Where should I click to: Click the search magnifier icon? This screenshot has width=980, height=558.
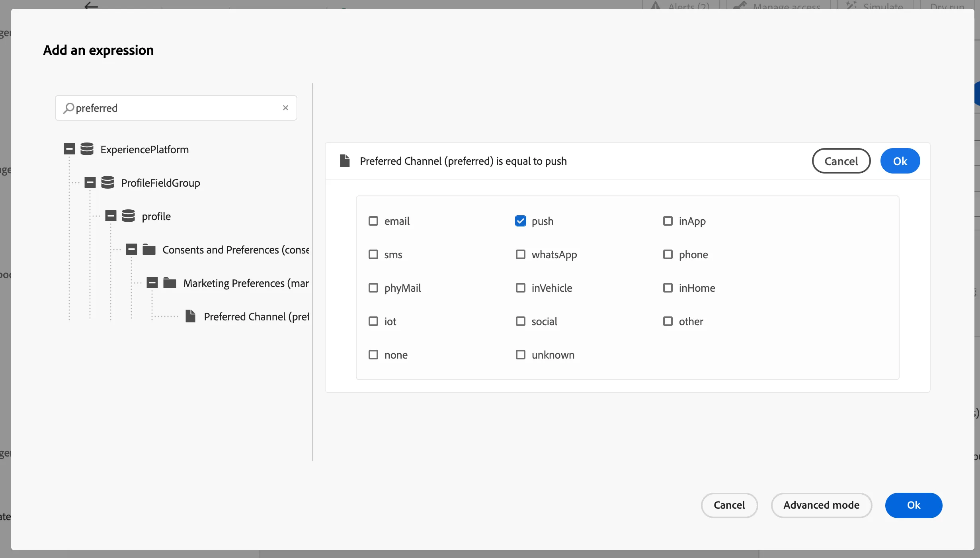(68, 108)
